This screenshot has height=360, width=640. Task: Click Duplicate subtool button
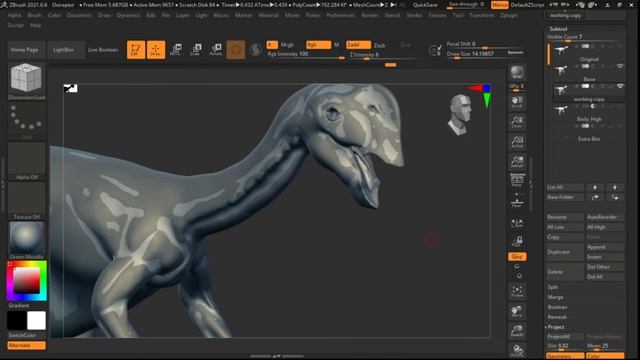point(565,252)
